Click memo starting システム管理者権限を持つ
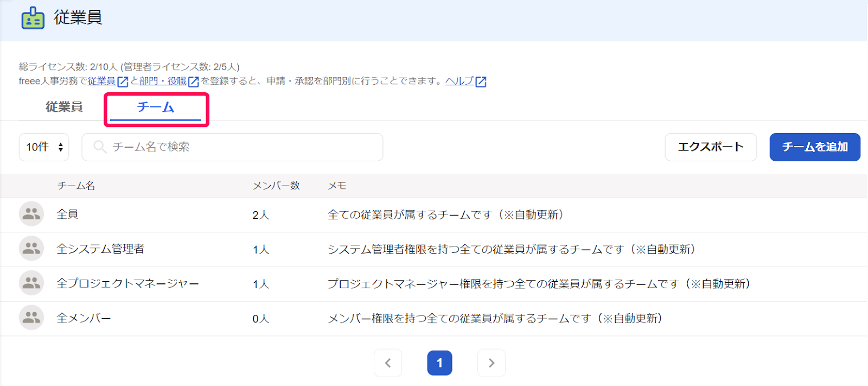The height and width of the screenshot is (386, 868). pyautogui.click(x=512, y=249)
